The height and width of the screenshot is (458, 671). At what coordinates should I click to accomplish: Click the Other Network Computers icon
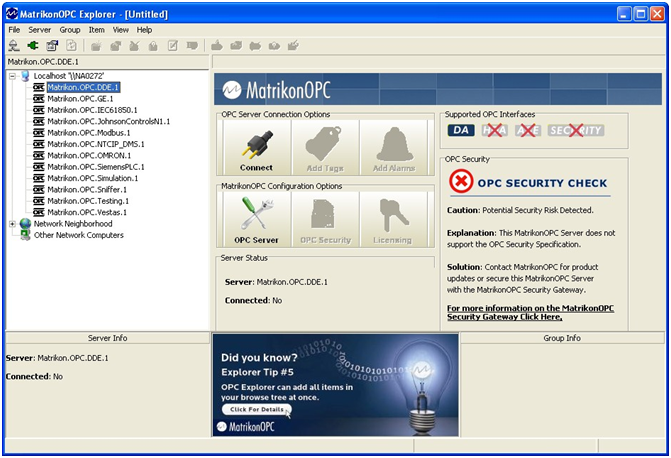click(25, 235)
